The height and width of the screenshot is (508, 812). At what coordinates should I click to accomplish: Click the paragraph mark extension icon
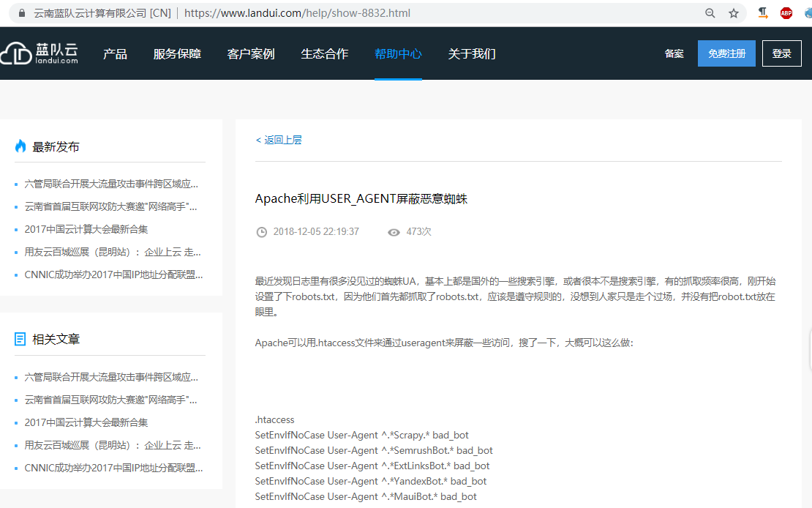763,13
